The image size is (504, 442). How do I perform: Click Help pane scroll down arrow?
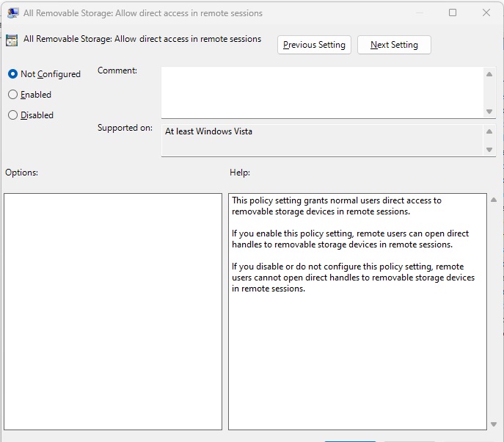point(494,424)
